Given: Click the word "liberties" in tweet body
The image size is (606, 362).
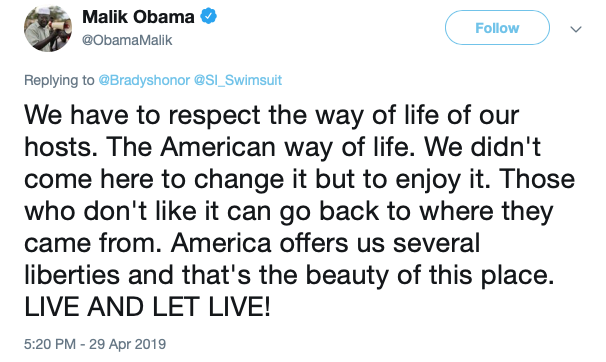Looking at the screenshot, I should (x=72, y=275).
